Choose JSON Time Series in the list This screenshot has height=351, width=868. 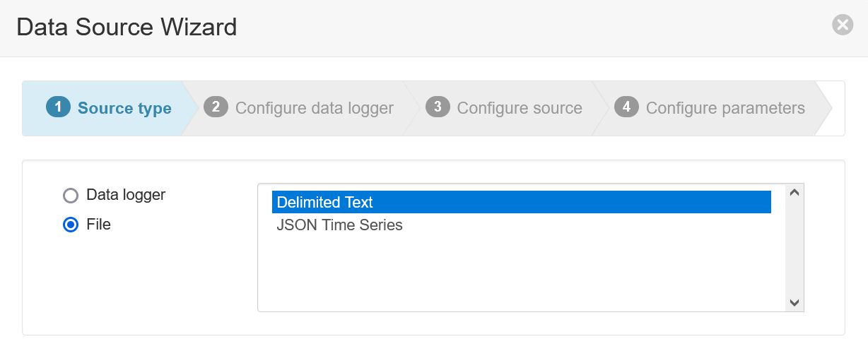[x=522, y=225]
